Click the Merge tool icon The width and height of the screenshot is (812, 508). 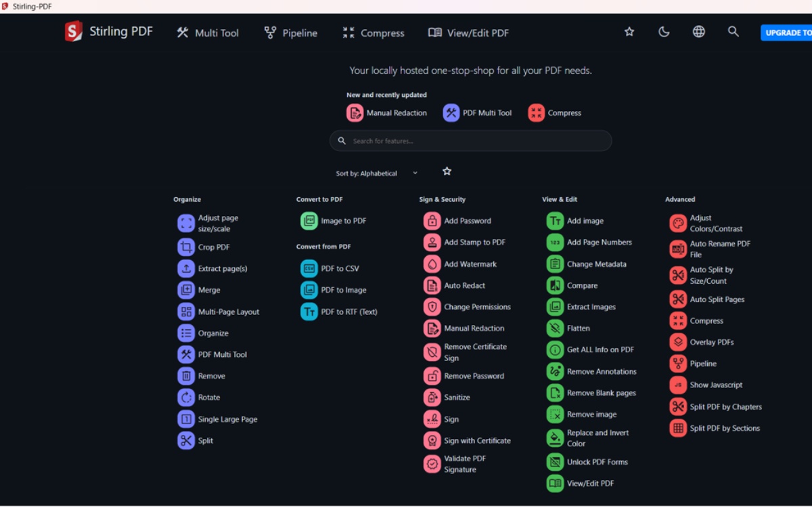186,290
